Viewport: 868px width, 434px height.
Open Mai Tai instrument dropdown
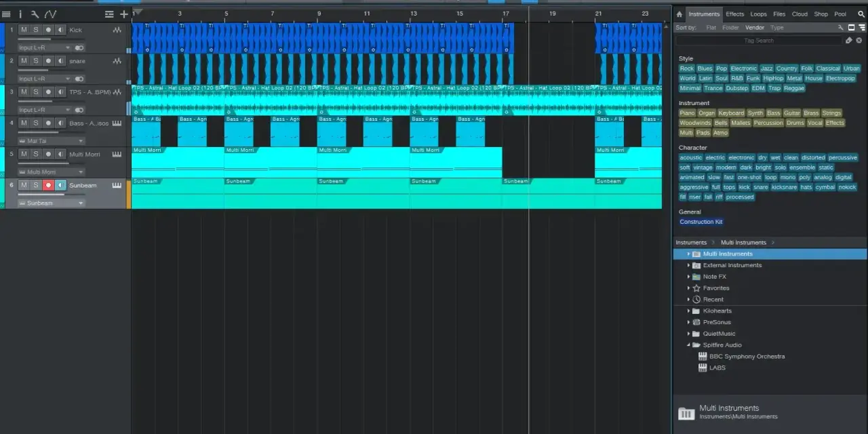51,141
